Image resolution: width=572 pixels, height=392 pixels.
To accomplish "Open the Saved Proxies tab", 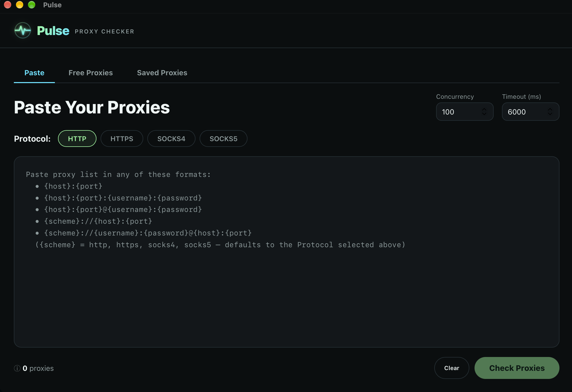I will [x=162, y=73].
